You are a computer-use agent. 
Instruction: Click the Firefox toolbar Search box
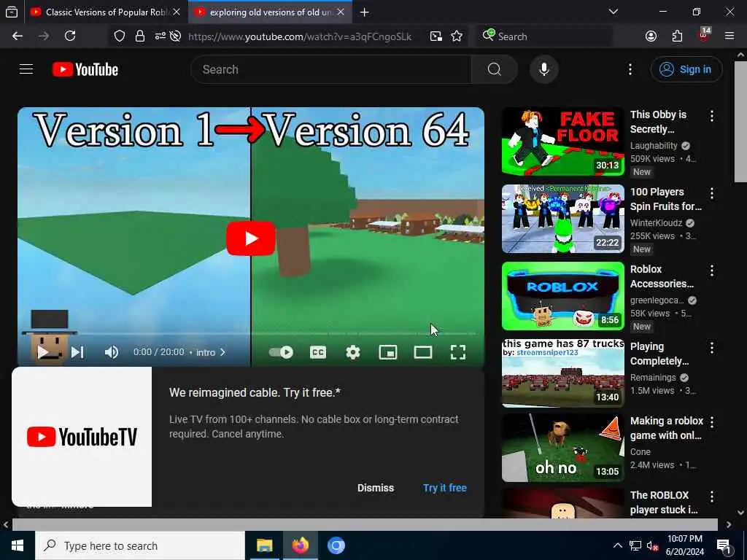[x=544, y=36]
